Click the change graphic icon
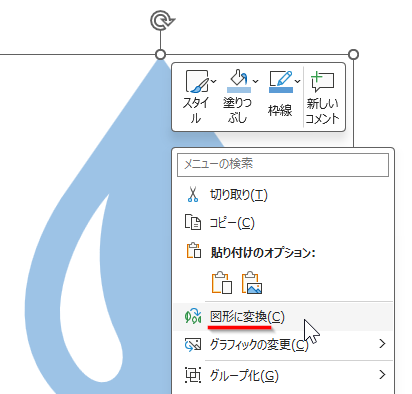The width and height of the screenshot is (412, 394). click(193, 345)
